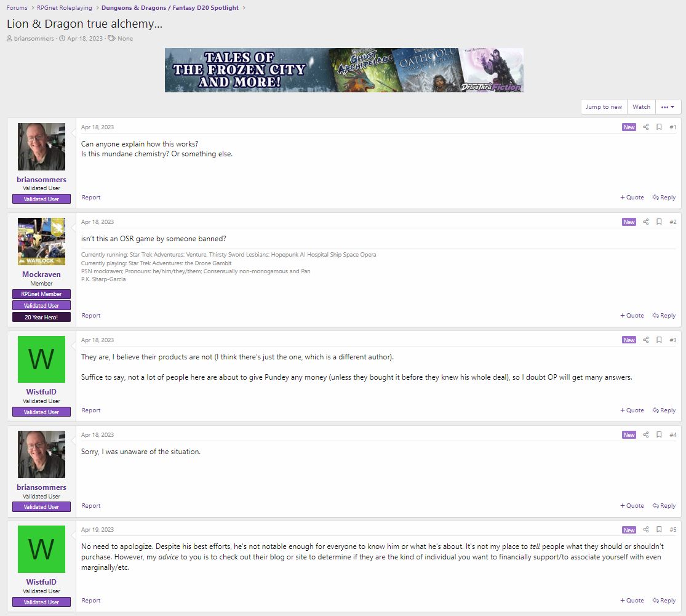686x616 pixels.
Task: Quote post #4
Action: [x=632, y=506]
